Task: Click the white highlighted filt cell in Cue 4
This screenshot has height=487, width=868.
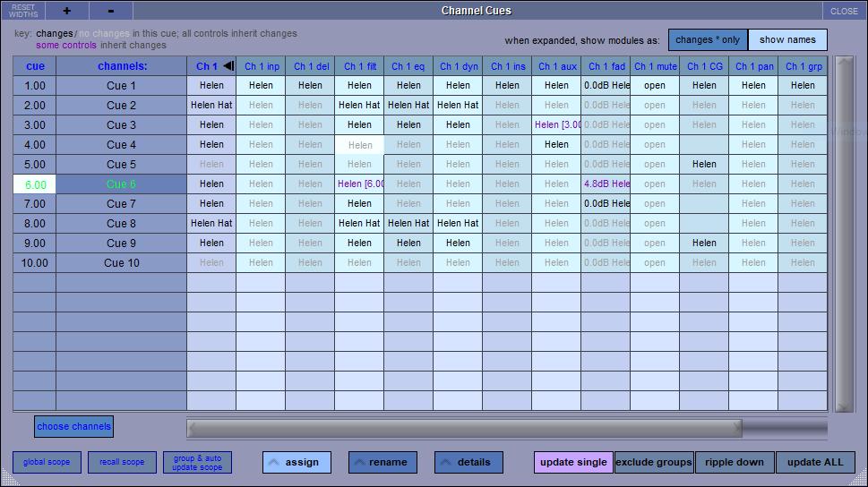Action: click(x=360, y=144)
